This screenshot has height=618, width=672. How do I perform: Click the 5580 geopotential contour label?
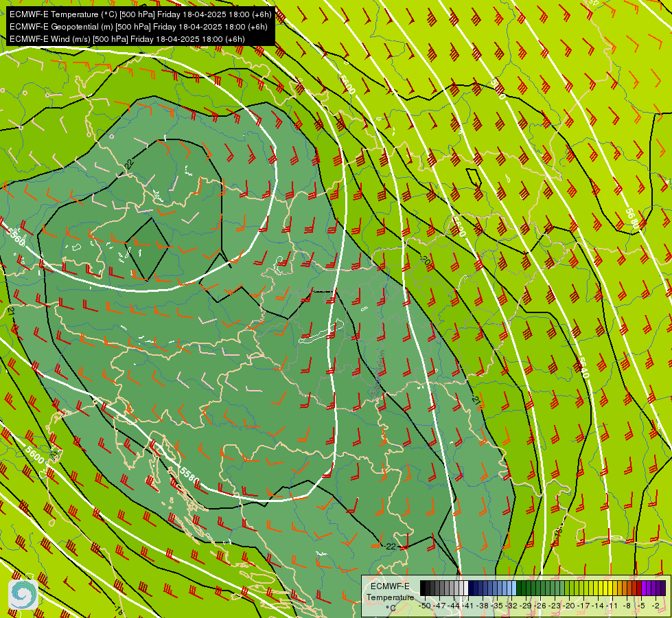tap(189, 474)
